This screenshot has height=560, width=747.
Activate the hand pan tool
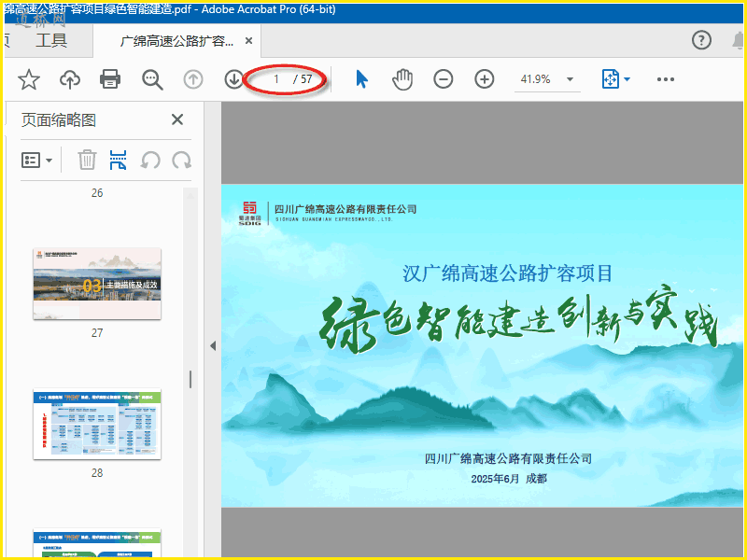(x=402, y=79)
